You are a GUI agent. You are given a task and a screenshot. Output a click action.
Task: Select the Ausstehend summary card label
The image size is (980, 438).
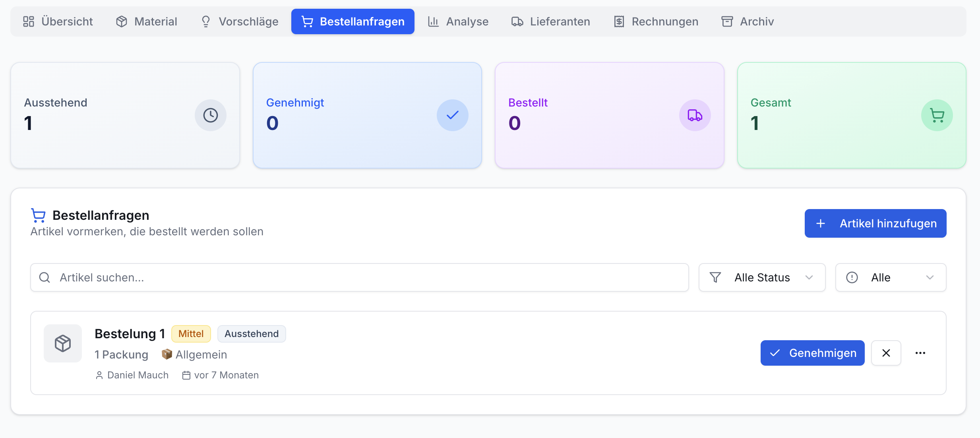[56, 103]
